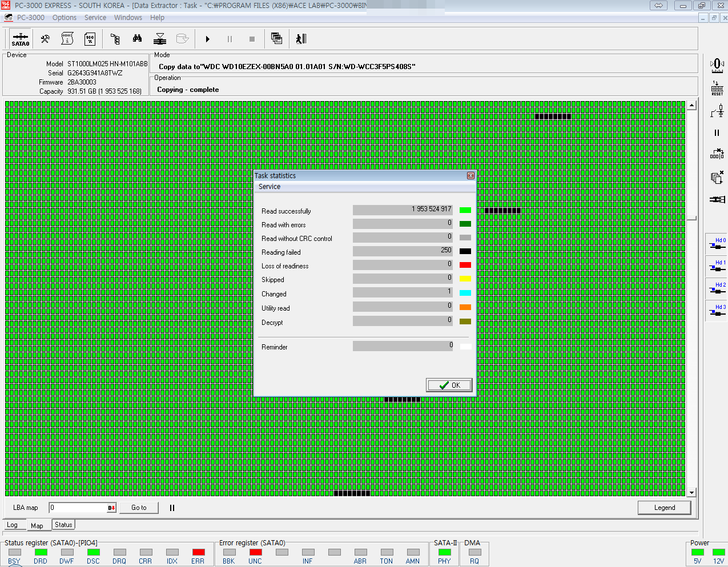
Task: Open the Service menu in Task statistics dialog
Action: point(270,187)
